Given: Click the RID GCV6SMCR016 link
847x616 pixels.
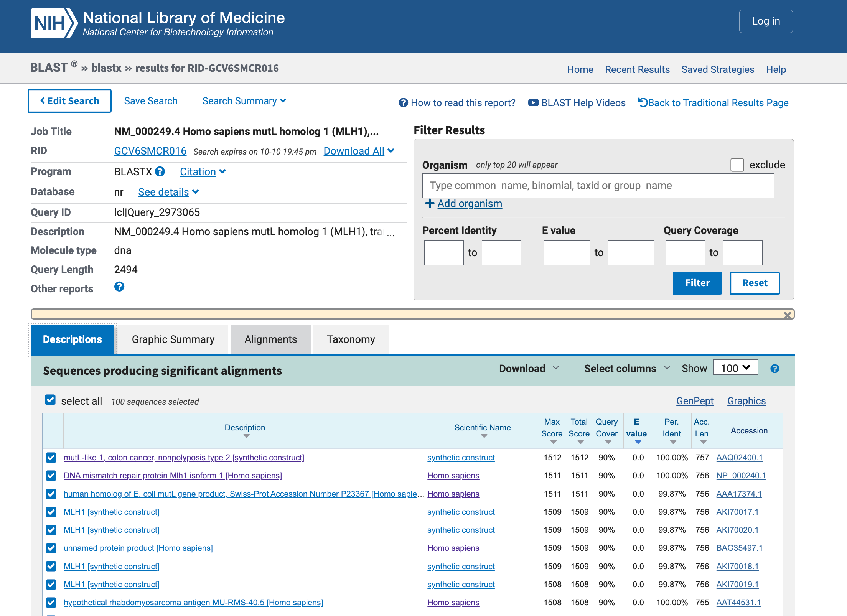Looking at the screenshot, I should point(150,151).
